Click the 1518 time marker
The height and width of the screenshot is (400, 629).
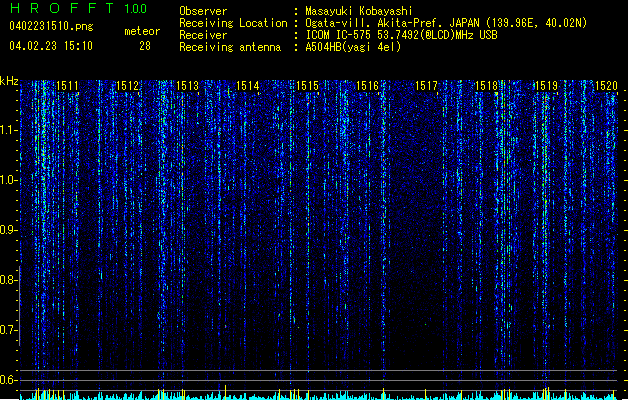[486, 86]
